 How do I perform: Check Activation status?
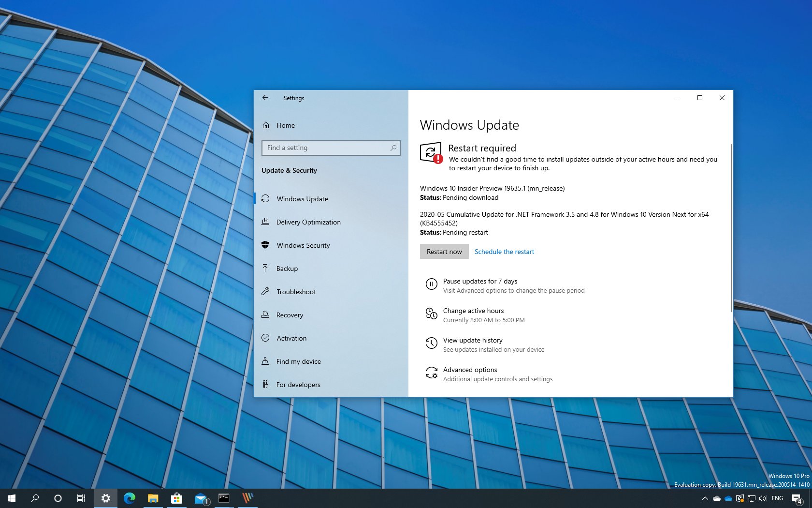coord(291,338)
